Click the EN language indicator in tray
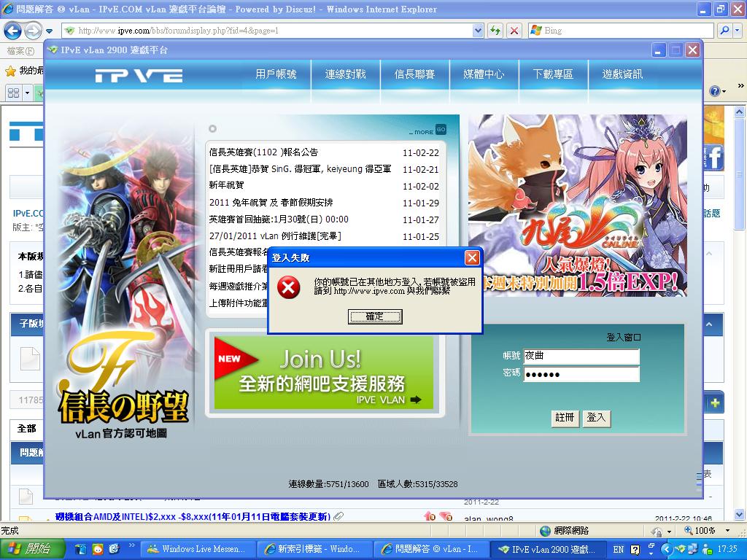 pos(619,550)
